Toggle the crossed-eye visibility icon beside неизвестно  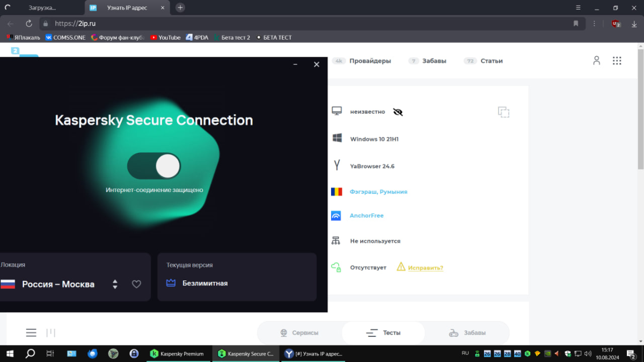(x=398, y=112)
